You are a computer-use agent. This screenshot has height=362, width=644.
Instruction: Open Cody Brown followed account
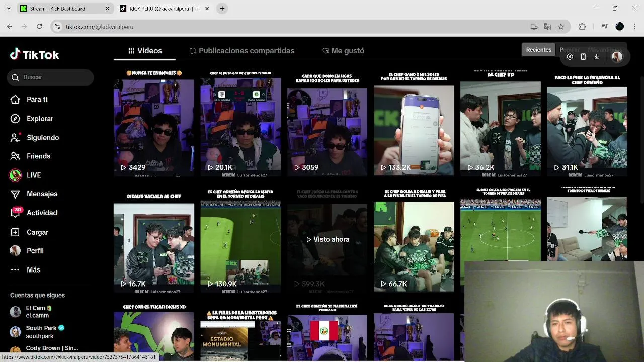44,348
